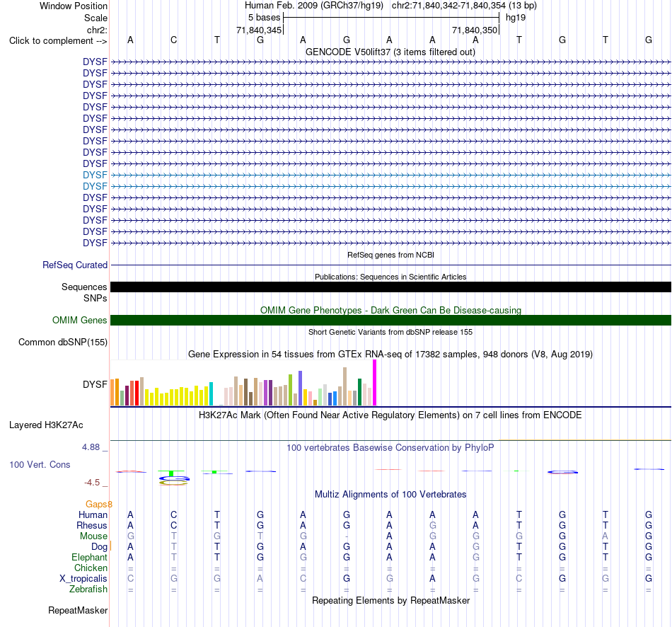Click the 'Layered H3K27Ac' track label
The height and width of the screenshot is (627, 672).
click(x=46, y=425)
